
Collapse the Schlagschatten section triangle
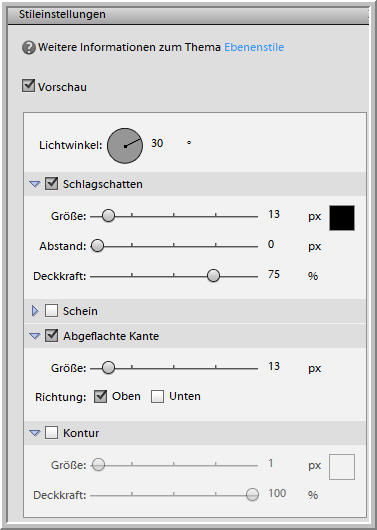point(34,184)
